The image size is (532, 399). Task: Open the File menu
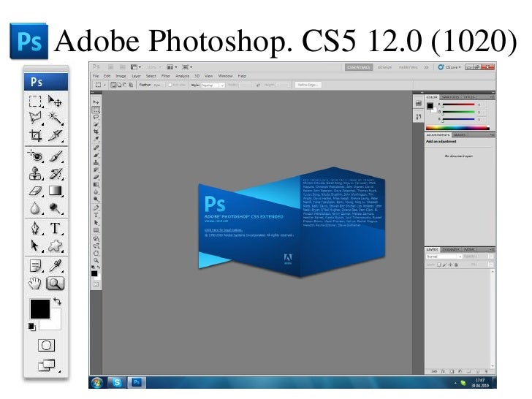[x=96, y=76]
